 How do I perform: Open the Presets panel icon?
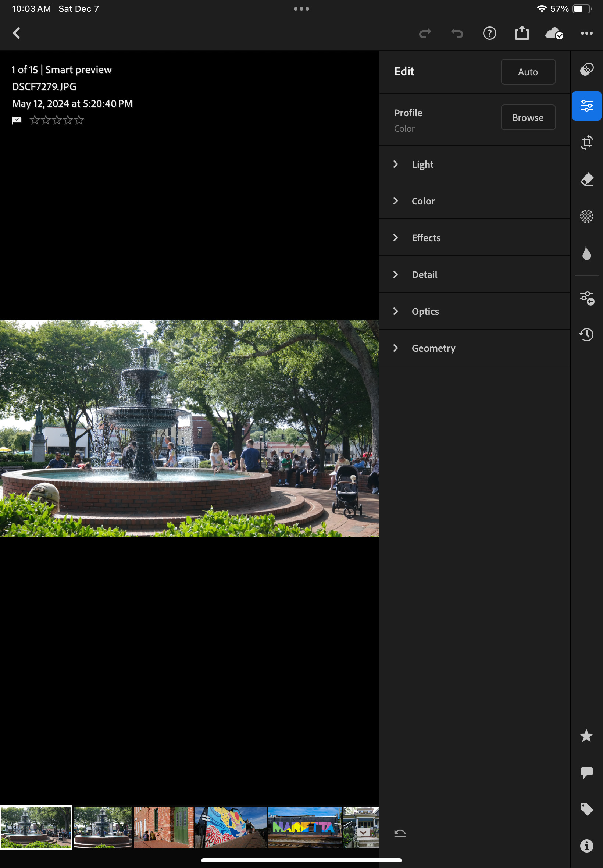(x=586, y=69)
